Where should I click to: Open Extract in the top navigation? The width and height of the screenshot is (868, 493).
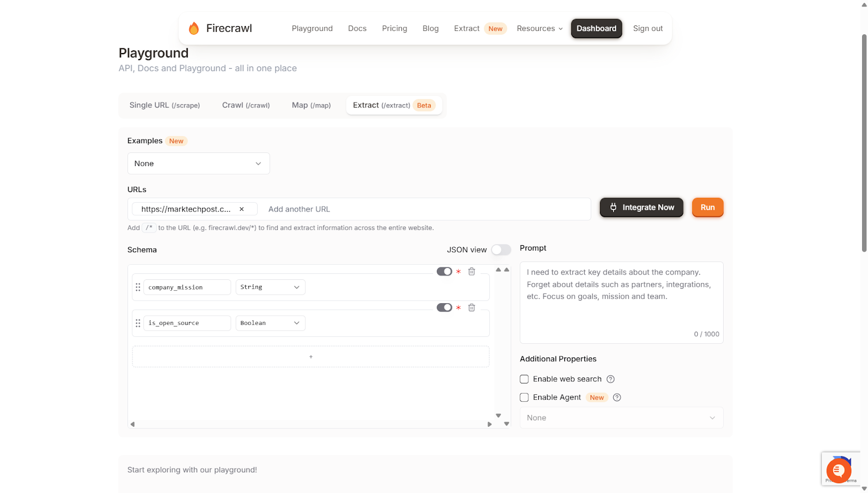467,29
